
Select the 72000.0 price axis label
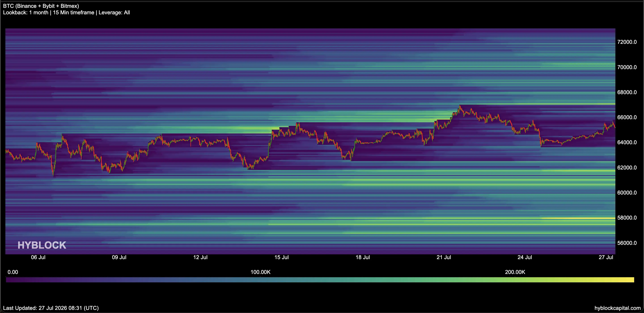(627, 42)
